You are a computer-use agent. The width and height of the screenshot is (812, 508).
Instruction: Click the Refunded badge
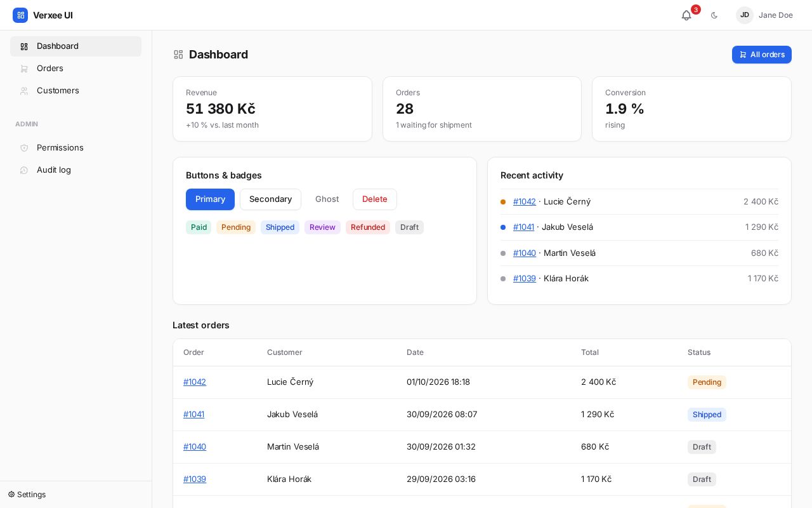click(368, 227)
